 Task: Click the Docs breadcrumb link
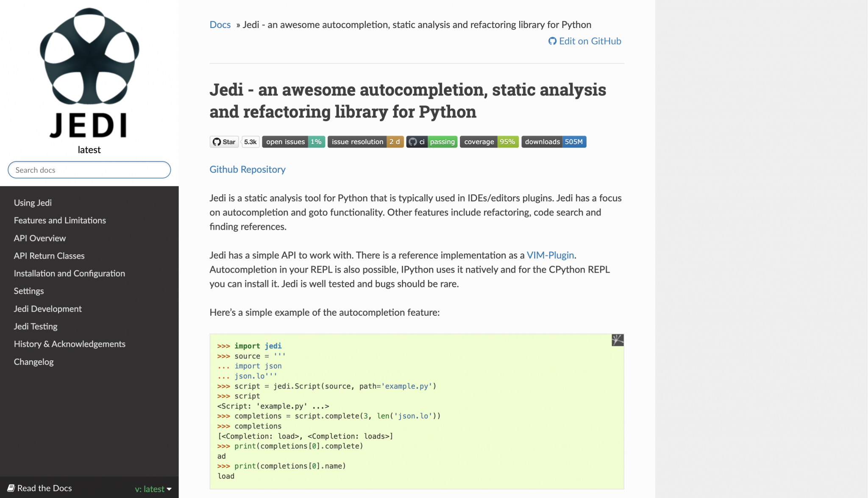220,25
